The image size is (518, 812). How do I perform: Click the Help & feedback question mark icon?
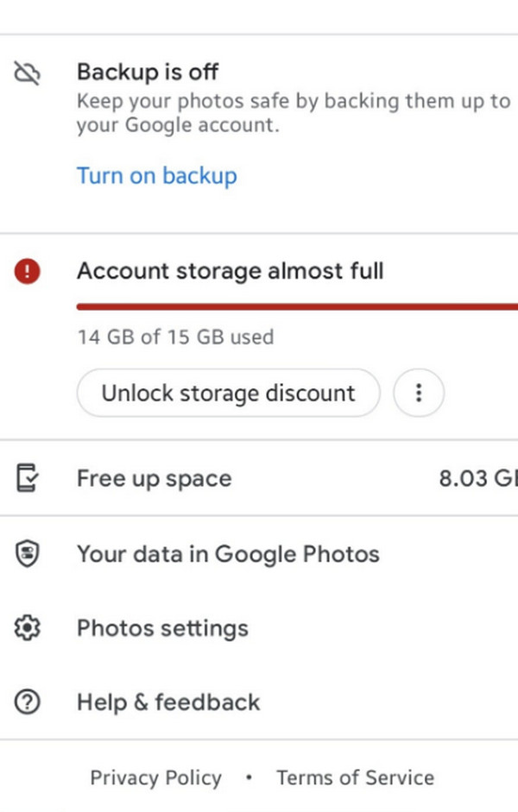click(x=27, y=702)
